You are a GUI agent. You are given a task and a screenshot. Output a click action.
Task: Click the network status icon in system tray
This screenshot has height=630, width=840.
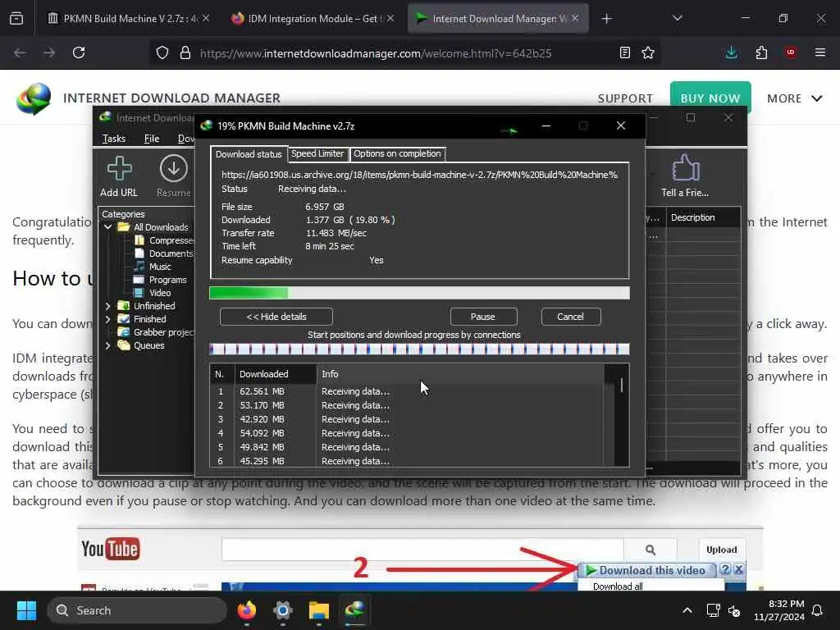click(713, 610)
